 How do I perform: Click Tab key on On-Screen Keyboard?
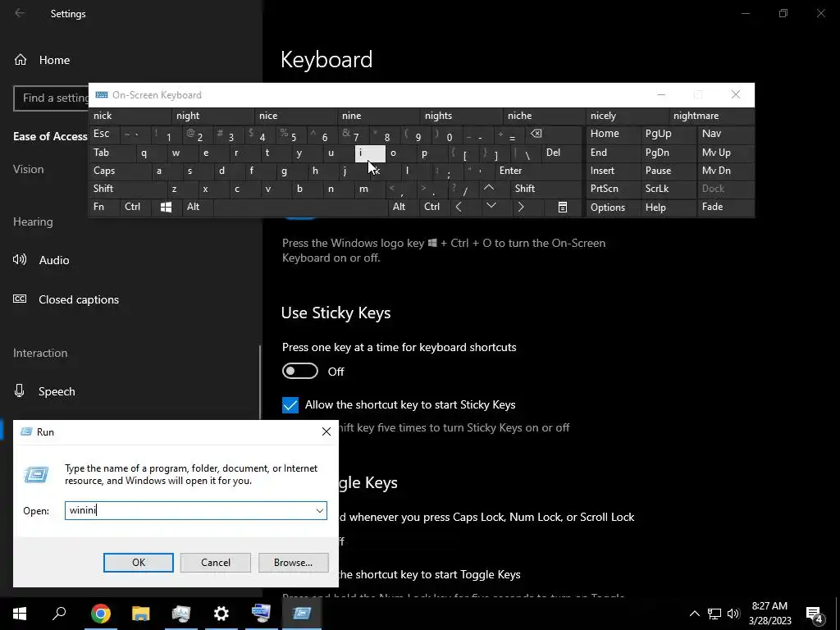click(x=112, y=153)
